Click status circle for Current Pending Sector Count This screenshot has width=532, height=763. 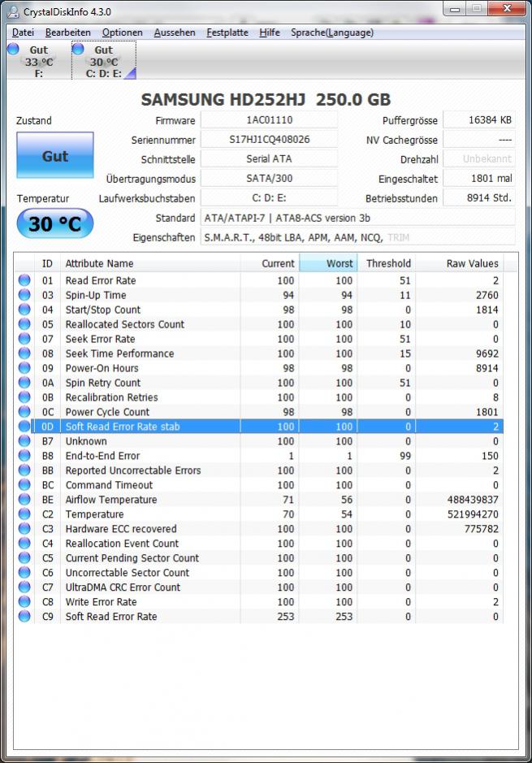pyautogui.click(x=24, y=557)
